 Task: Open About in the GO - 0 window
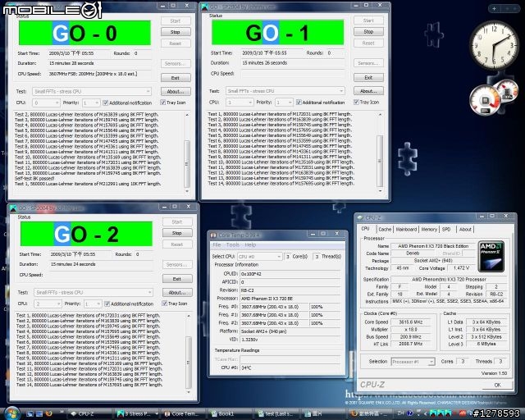[x=176, y=91]
